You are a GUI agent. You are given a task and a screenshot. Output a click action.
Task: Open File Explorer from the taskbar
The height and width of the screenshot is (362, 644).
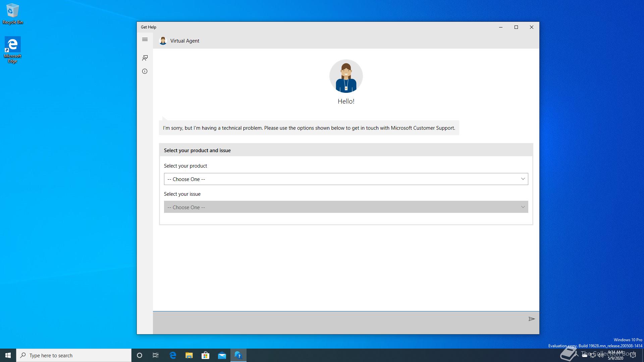coord(189,355)
